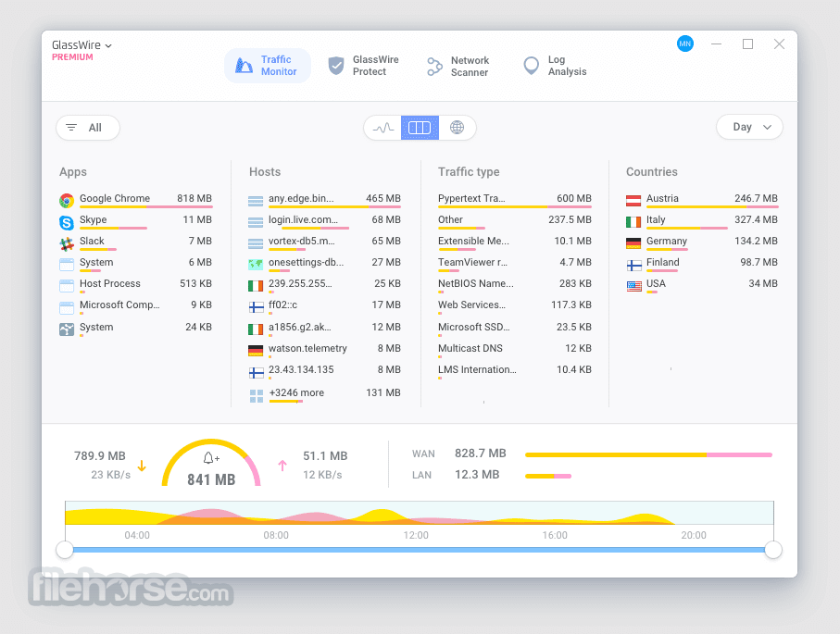Screen dimensions: 840x634
Task: Select the Microsoft SSD... traffic type
Action: coord(474,327)
